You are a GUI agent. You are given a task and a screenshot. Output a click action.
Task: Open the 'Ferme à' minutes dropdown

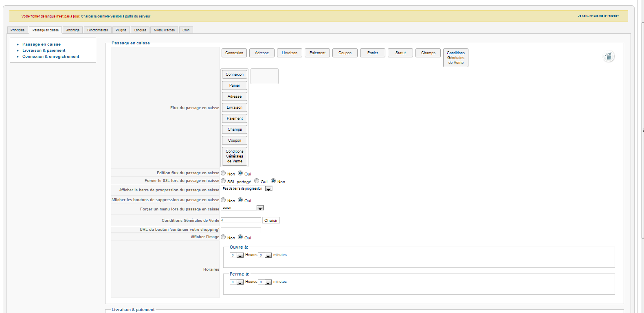(268, 282)
